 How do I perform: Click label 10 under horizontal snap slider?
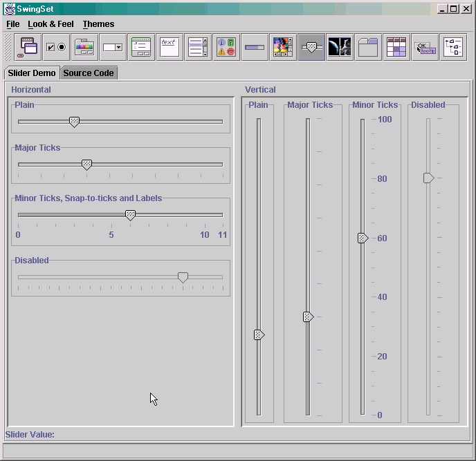click(x=205, y=235)
